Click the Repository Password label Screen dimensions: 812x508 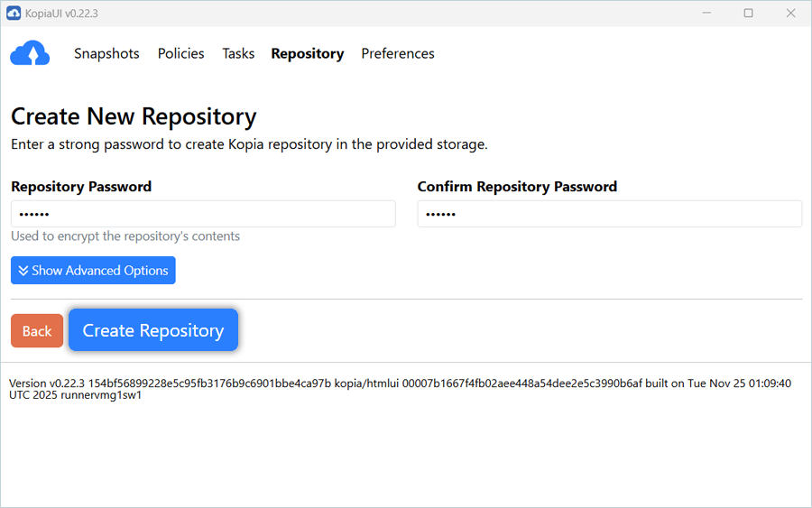81,187
